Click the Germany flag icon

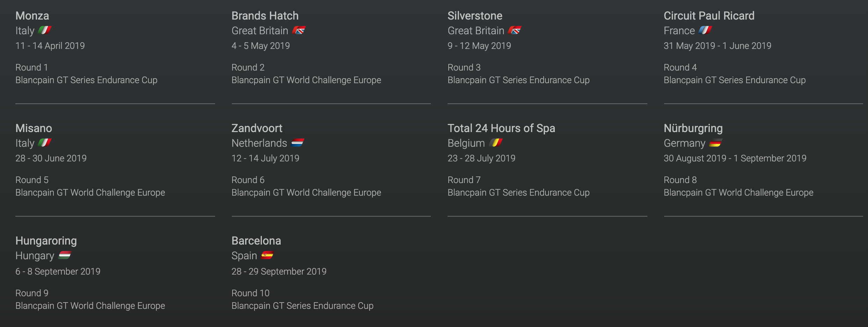(716, 143)
